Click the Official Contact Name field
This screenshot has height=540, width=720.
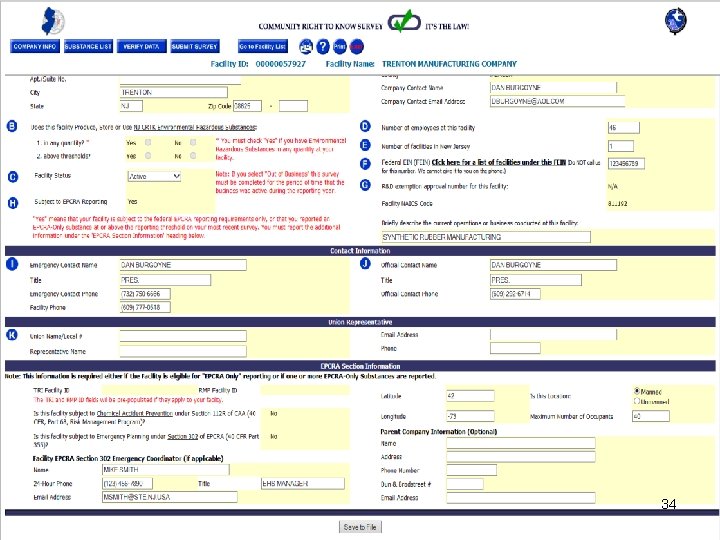tap(553, 265)
